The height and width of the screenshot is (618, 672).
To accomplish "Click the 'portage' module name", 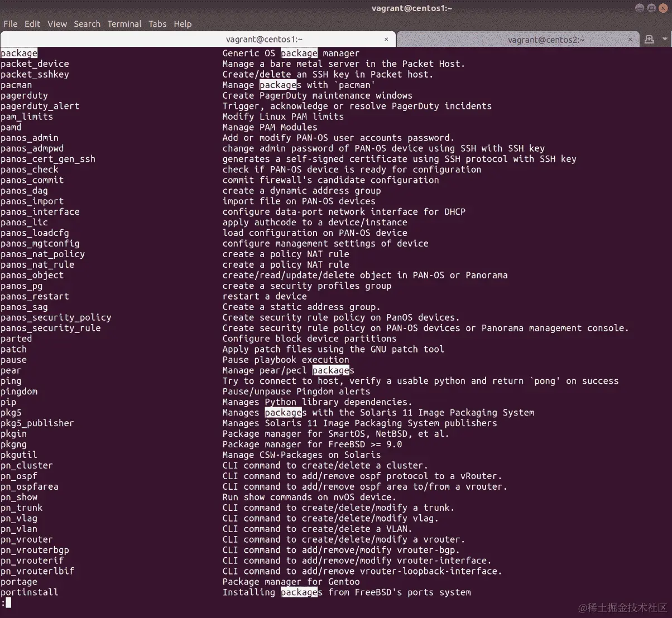I will click(19, 583).
